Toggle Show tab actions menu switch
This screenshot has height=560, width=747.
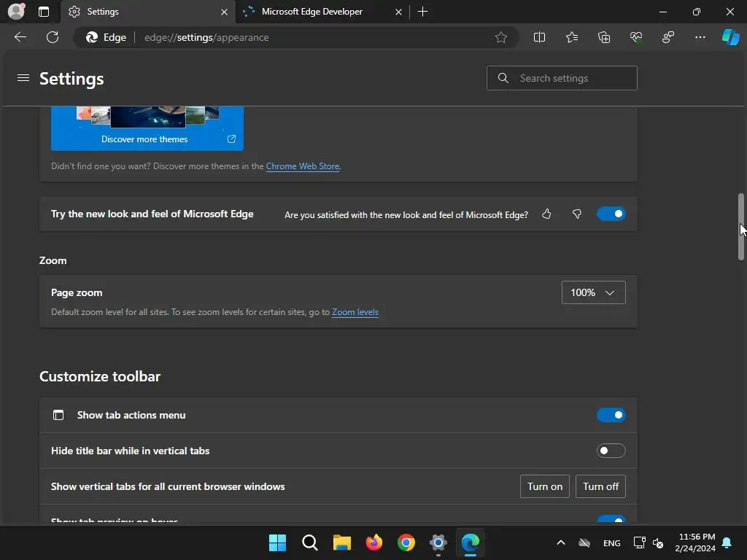611,415
